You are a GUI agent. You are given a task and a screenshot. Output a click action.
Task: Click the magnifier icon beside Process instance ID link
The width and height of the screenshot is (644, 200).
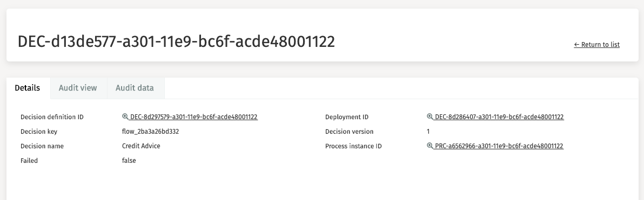(430, 146)
